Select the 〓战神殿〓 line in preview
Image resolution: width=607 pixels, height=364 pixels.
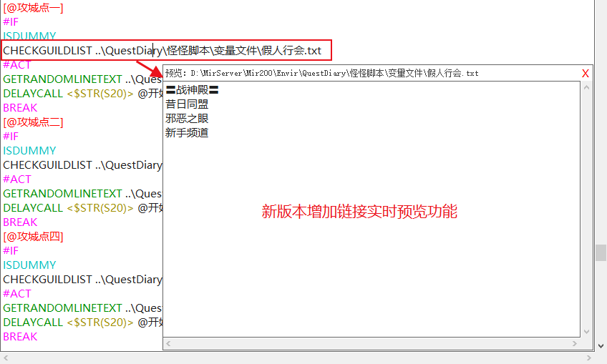click(x=192, y=90)
